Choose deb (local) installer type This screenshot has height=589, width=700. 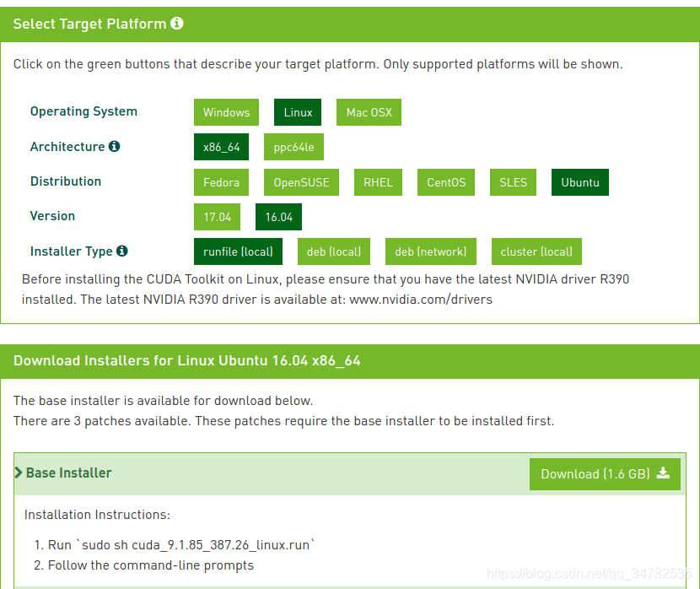(x=334, y=251)
